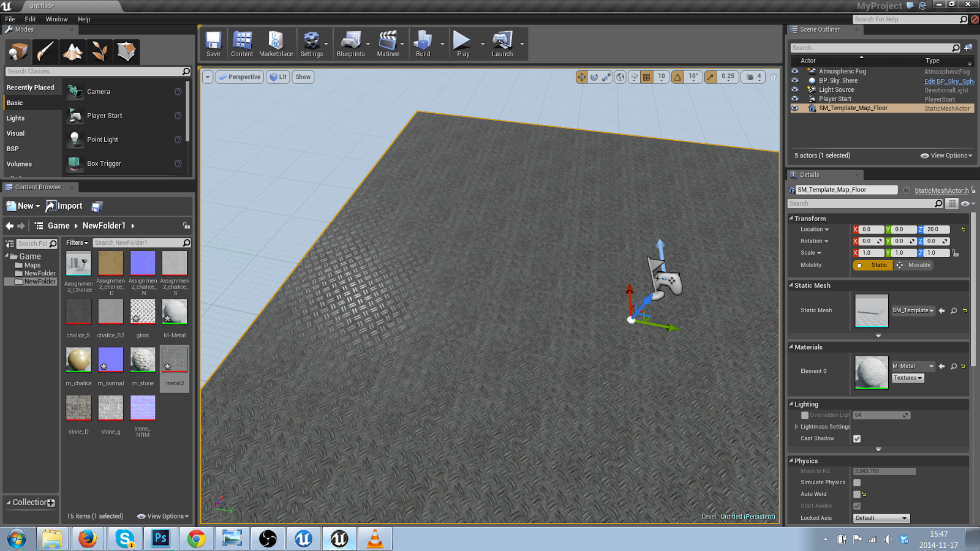This screenshot has height=551, width=980.
Task: Open the Textures dropdown under Materials
Action: coord(907,378)
